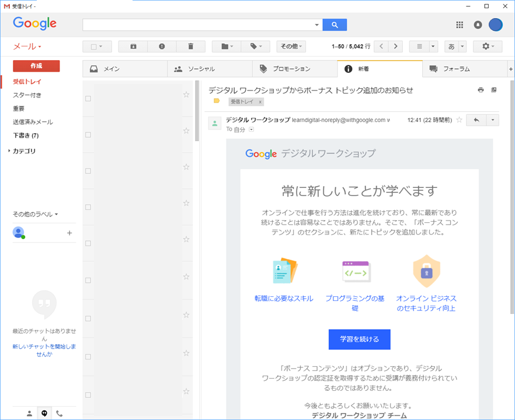Viewport: 515px width, 420px height.
Task: Open the search options dropdown arrow
Action: [x=316, y=25]
